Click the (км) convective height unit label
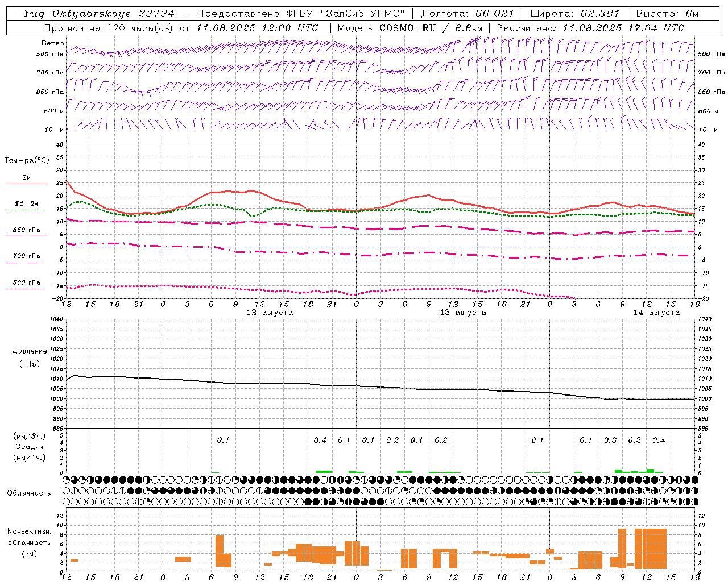728x582 pixels. (x=31, y=554)
